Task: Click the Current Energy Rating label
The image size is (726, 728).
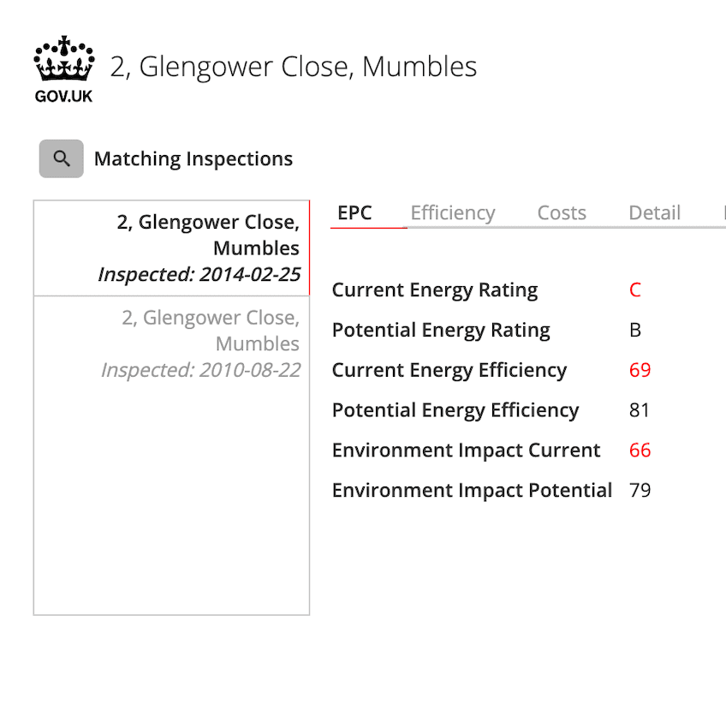Action: [x=435, y=290]
